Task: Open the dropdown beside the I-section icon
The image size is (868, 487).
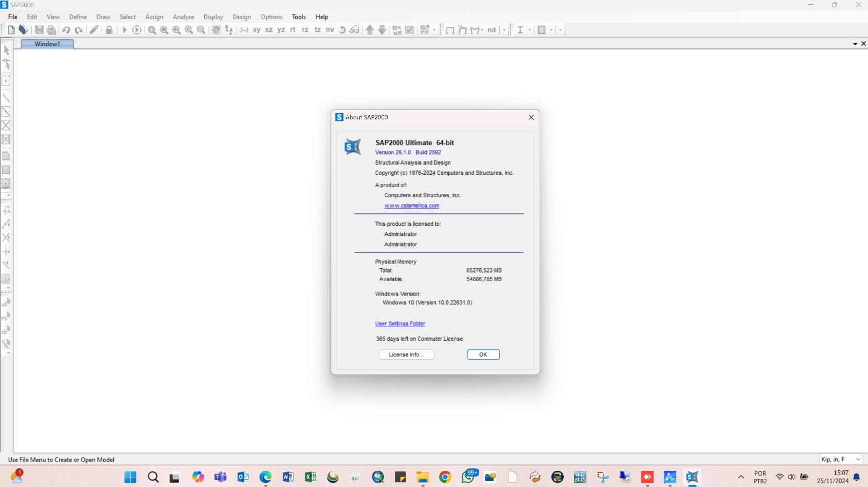Action: pos(530,30)
